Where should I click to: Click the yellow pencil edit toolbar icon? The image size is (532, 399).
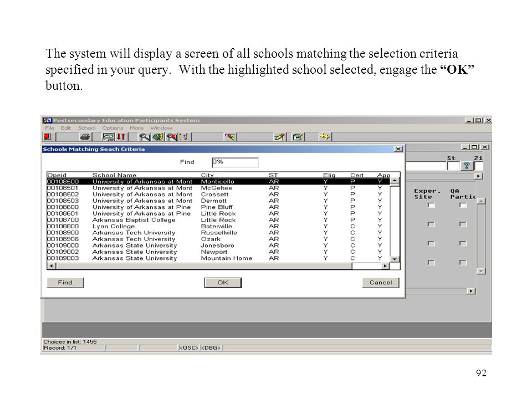pyautogui.click(x=279, y=137)
